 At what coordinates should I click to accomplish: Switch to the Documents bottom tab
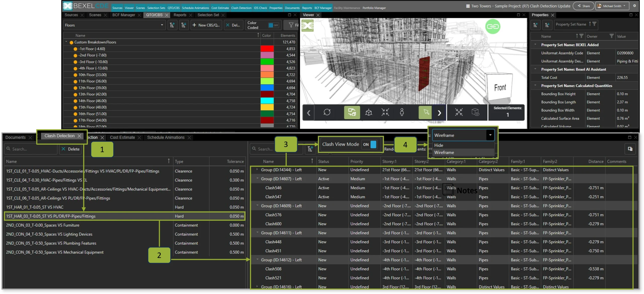[15, 137]
